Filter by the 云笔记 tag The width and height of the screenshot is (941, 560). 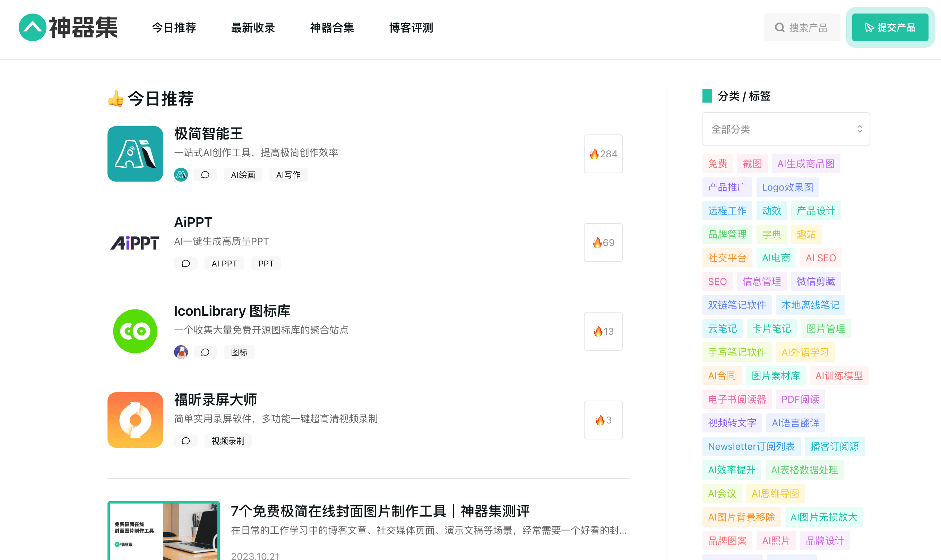click(723, 329)
